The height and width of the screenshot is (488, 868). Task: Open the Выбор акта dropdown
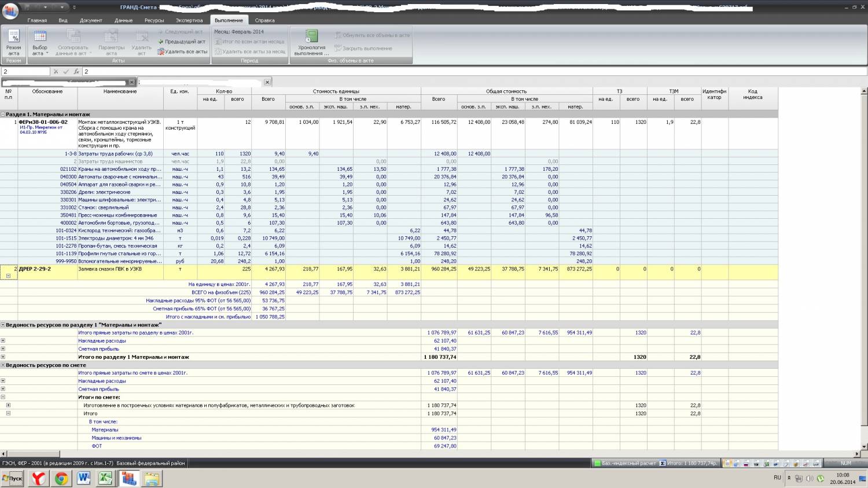pos(40,42)
